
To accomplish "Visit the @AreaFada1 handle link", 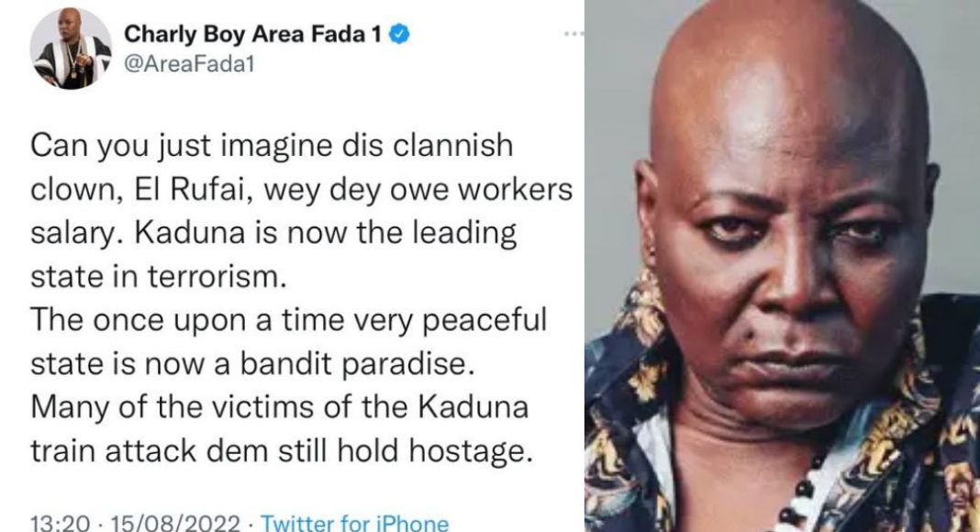I will click(x=189, y=64).
